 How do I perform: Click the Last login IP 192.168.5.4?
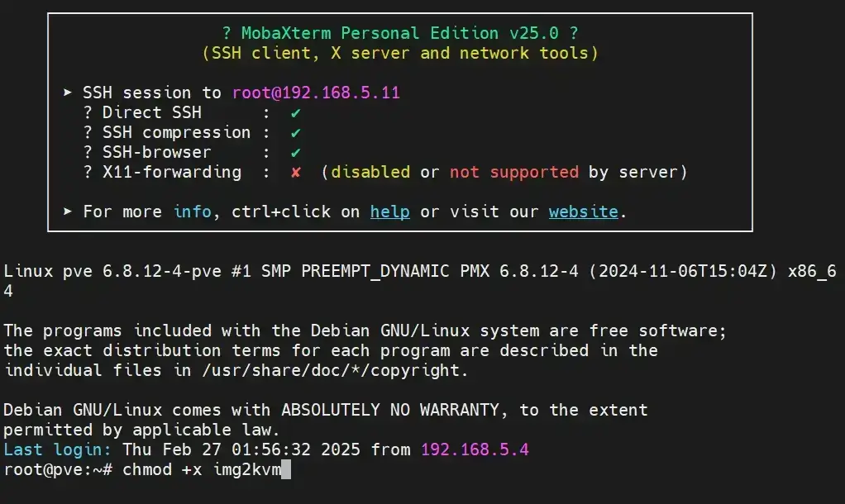click(475, 450)
